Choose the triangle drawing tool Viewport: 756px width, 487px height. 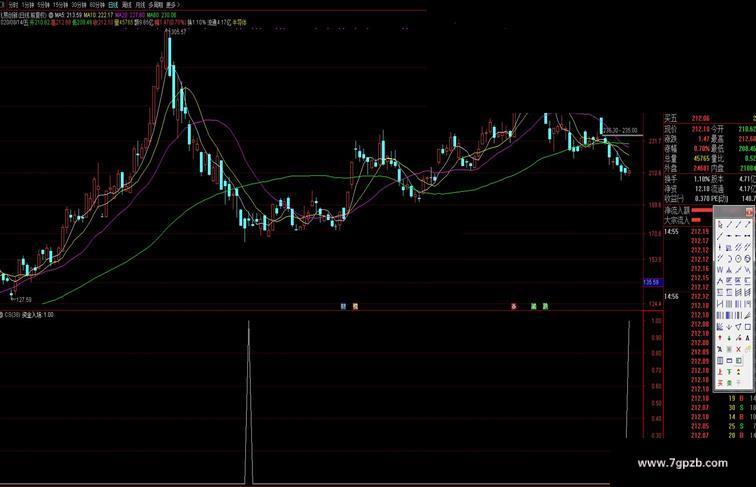point(739,327)
